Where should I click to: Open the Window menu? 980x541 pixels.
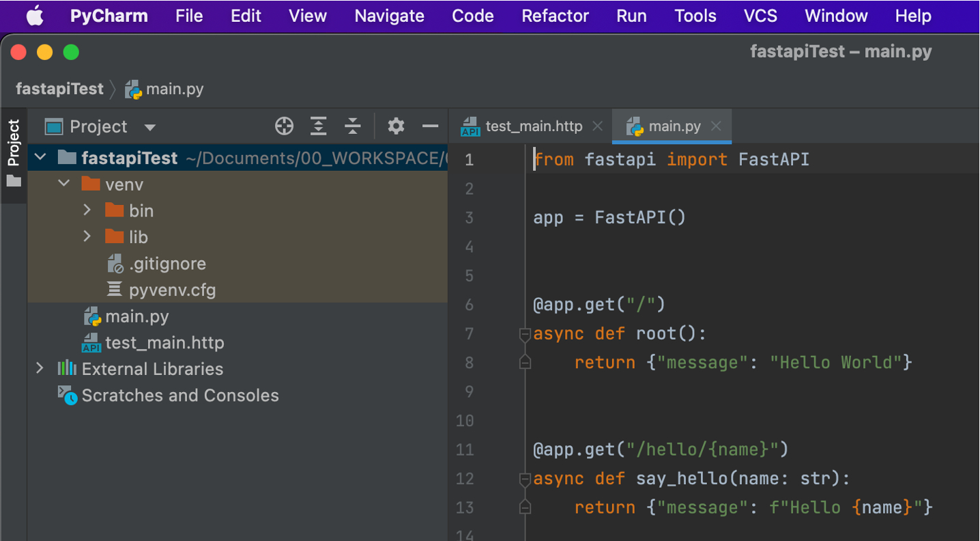[836, 16]
